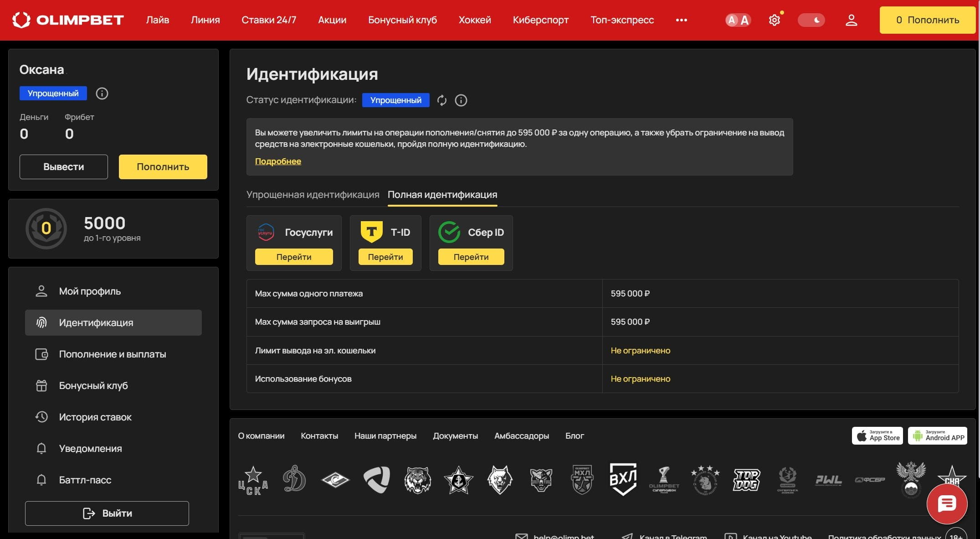Click the T-ID shield logo

[371, 232]
